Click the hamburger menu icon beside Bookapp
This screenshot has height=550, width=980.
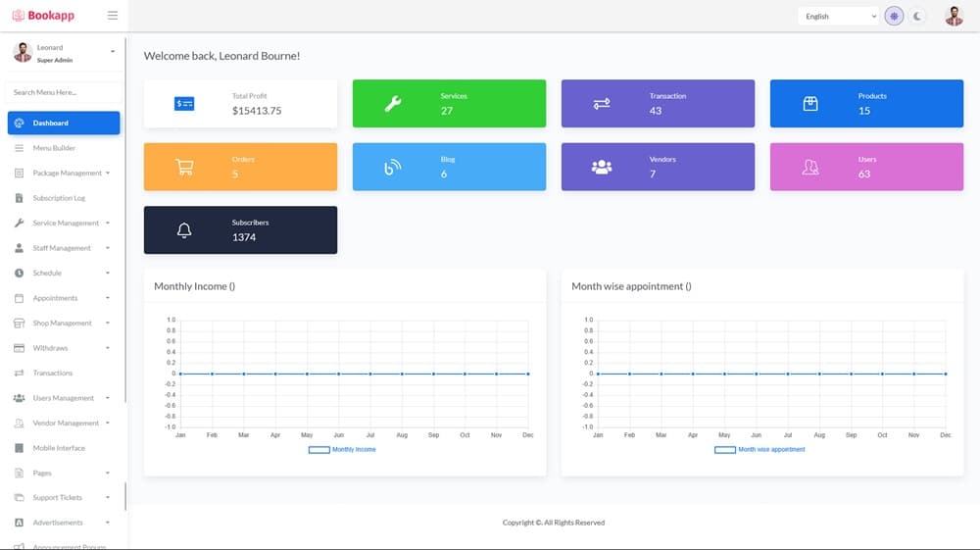pyautogui.click(x=113, y=16)
